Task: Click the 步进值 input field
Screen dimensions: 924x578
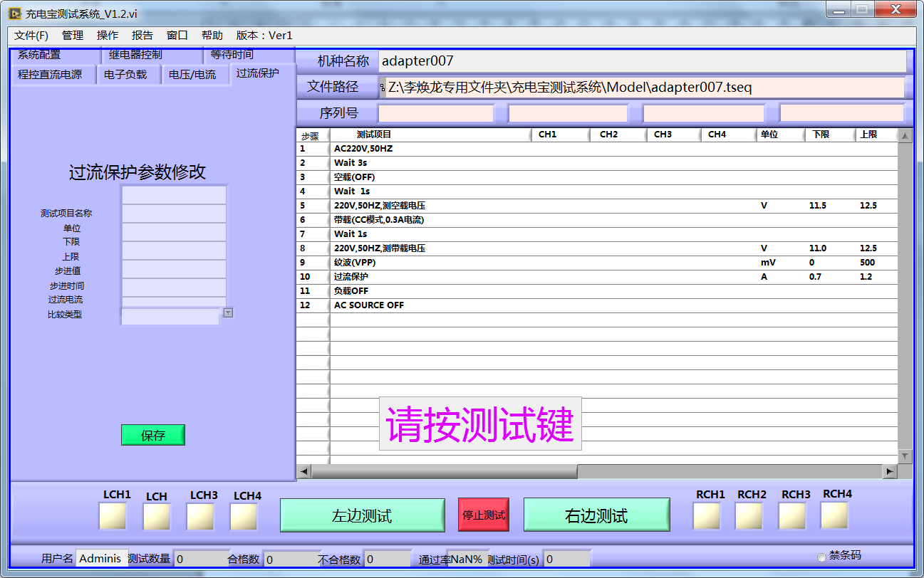Action: [174, 268]
